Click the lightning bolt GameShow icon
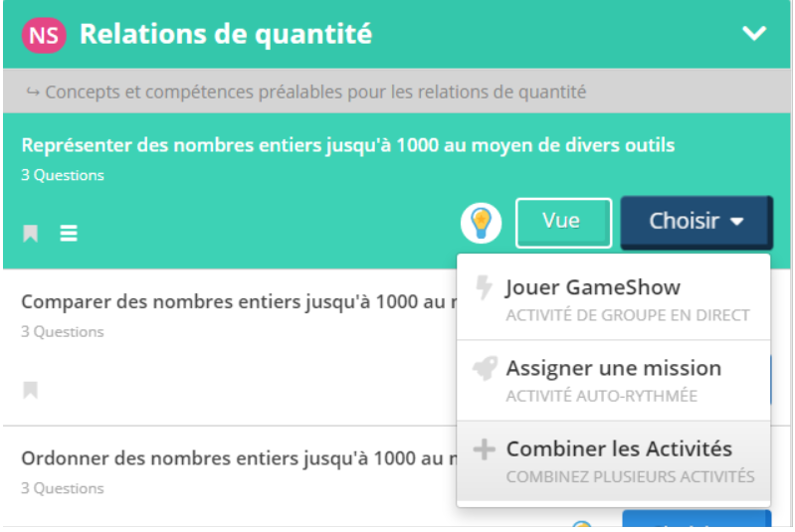The width and height of the screenshot is (795, 532). pyautogui.click(x=484, y=287)
